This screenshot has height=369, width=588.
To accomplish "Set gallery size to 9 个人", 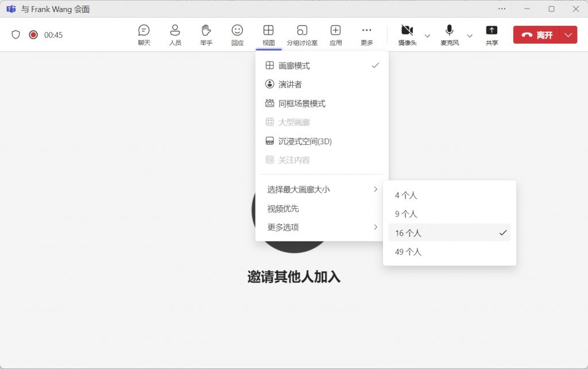I will point(449,214).
